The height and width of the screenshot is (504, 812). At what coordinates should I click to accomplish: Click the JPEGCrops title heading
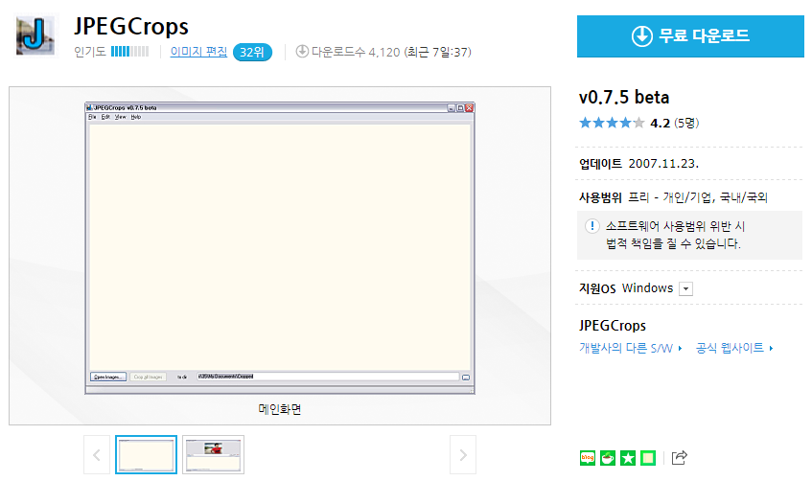(x=131, y=27)
